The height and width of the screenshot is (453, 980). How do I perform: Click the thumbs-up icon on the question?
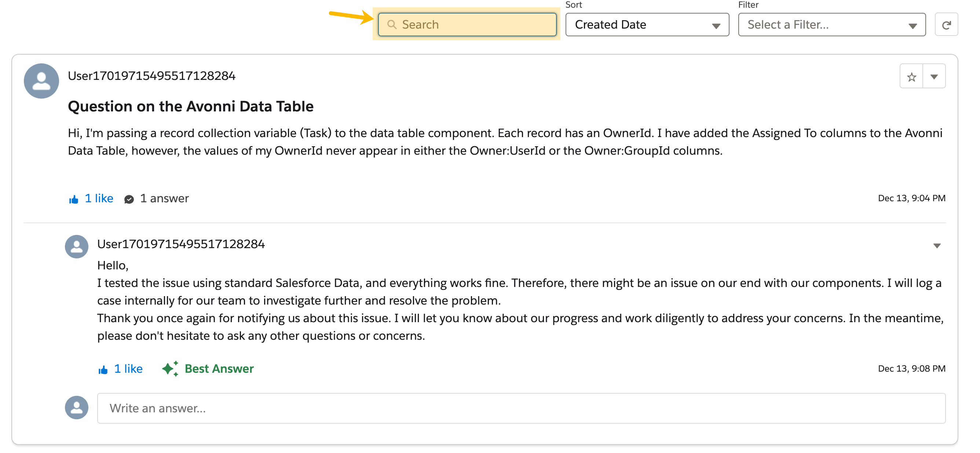click(74, 199)
